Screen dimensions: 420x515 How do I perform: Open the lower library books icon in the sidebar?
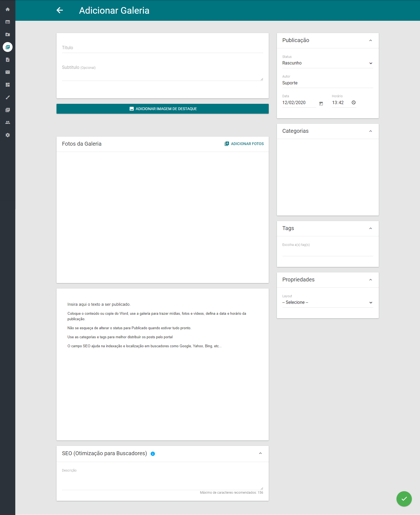pyautogui.click(x=8, y=110)
